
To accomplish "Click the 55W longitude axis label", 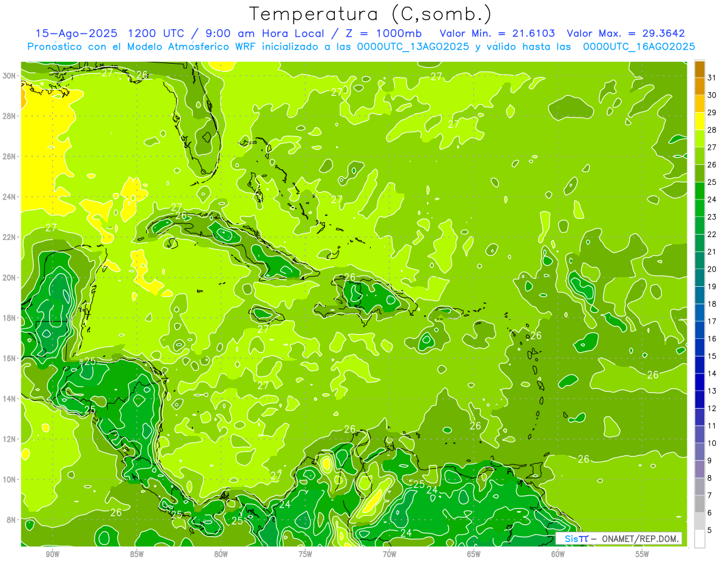I will 642,554.
